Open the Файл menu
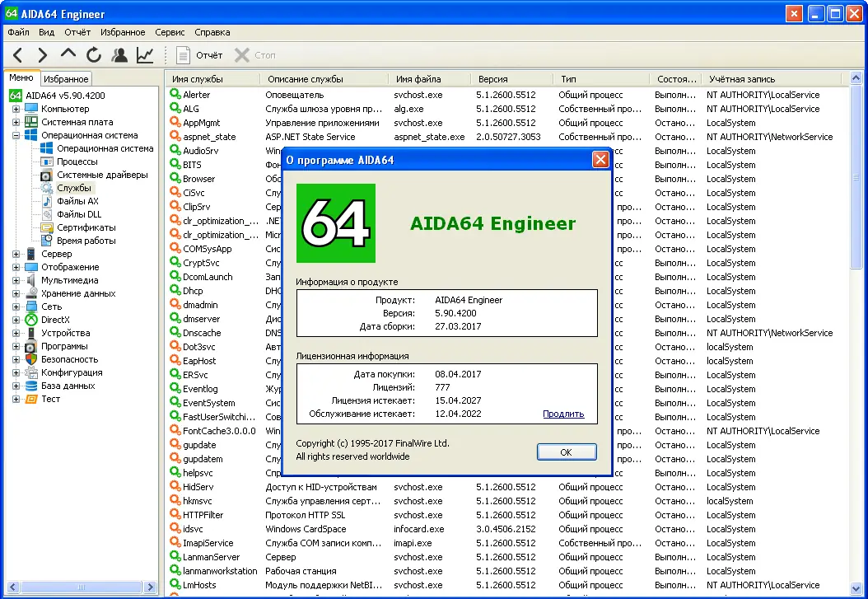The height and width of the screenshot is (599, 868). tap(18, 32)
